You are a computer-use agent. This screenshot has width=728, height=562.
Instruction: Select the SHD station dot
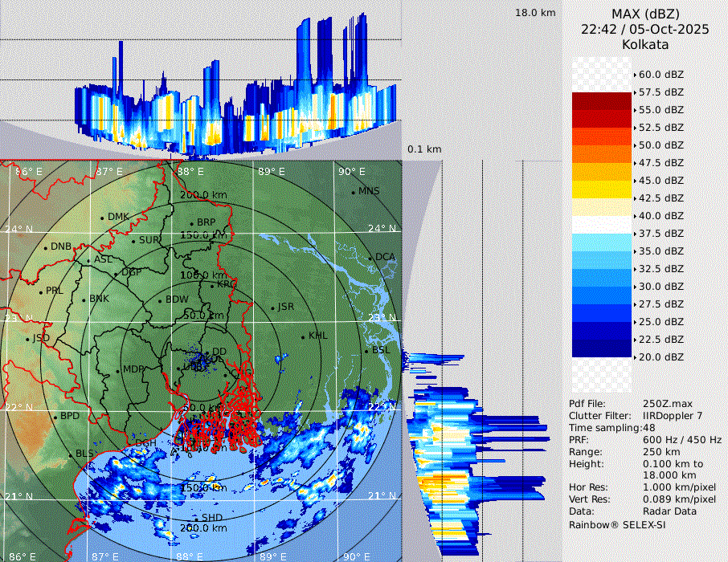tap(195, 519)
